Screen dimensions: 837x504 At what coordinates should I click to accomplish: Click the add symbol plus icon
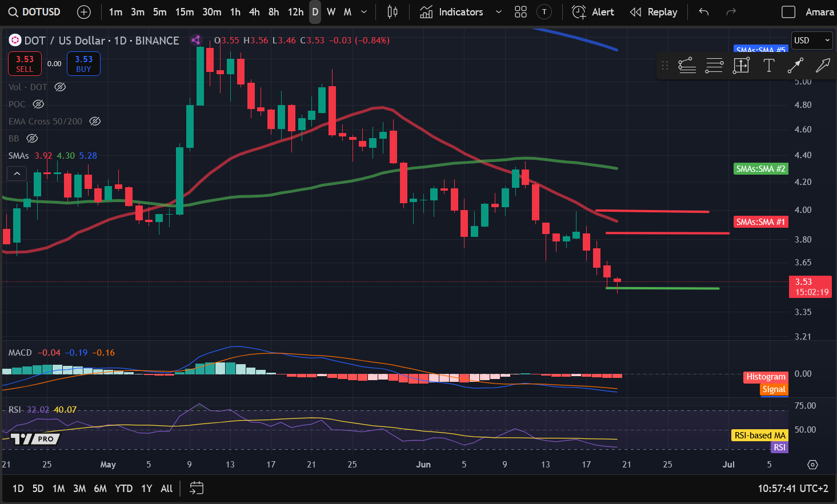click(x=84, y=12)
